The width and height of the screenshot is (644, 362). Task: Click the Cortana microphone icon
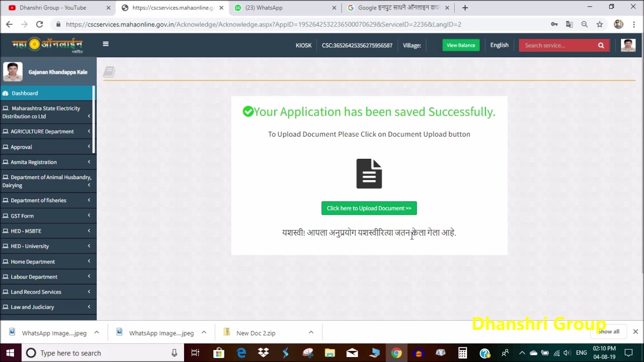[x=174, y=353]
